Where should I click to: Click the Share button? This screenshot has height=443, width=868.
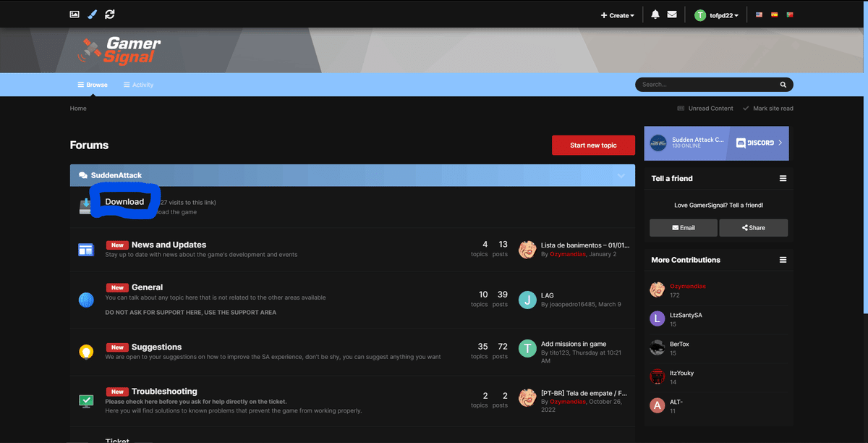(x=753, y=227)
